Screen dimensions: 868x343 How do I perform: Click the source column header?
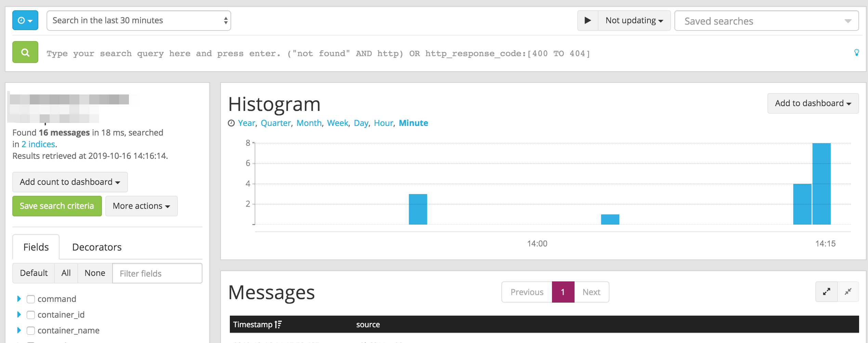[x=368, y=325]
